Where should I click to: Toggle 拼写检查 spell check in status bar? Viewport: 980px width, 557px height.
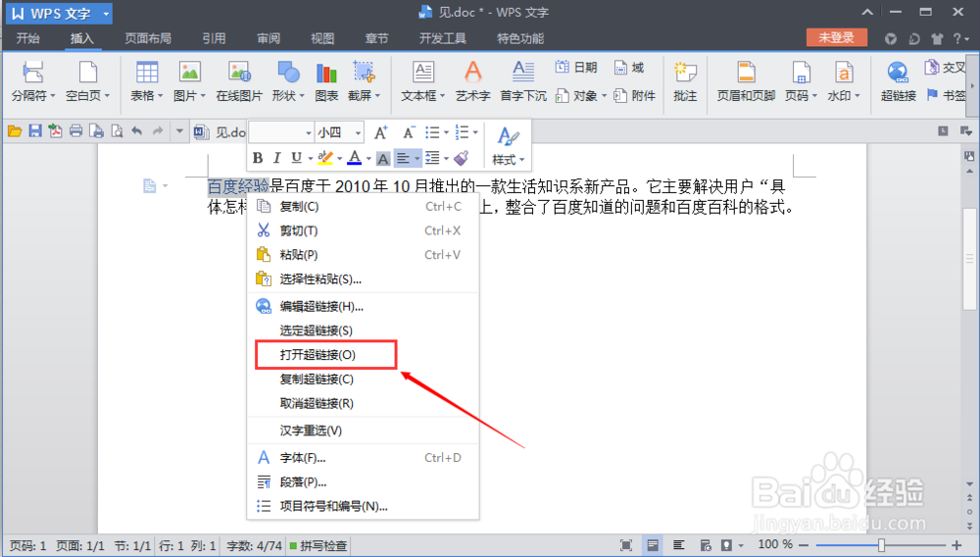coord(318,546)
